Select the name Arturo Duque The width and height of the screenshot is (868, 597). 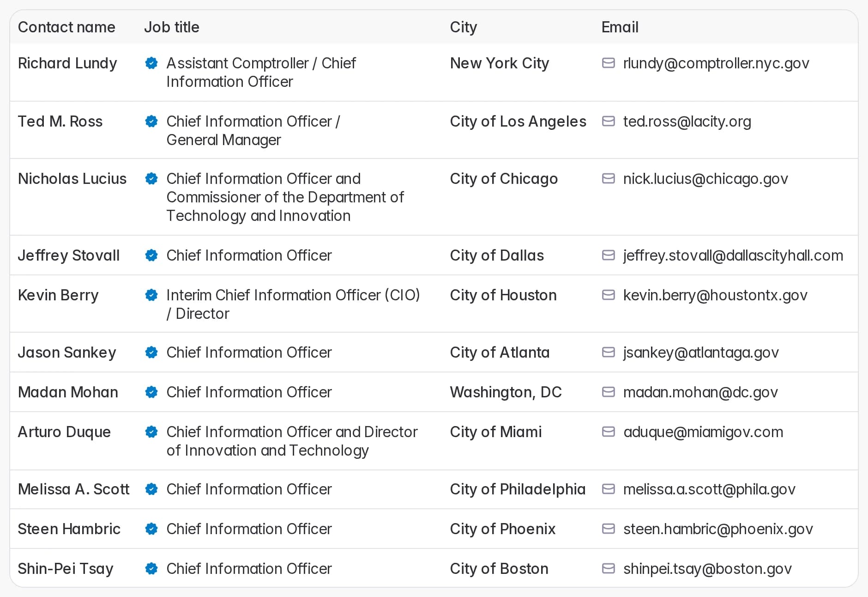pos(64,432)
